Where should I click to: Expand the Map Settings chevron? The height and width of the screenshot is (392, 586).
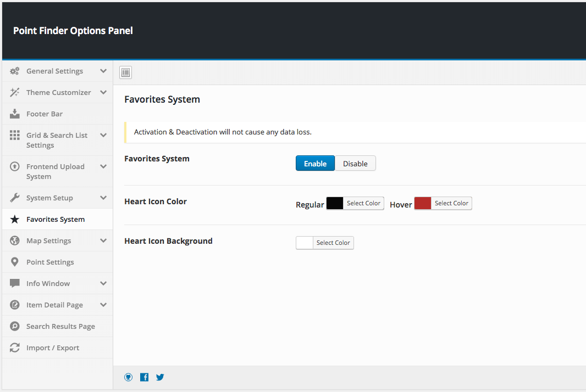pyautogui.click(x=103, y=240)
